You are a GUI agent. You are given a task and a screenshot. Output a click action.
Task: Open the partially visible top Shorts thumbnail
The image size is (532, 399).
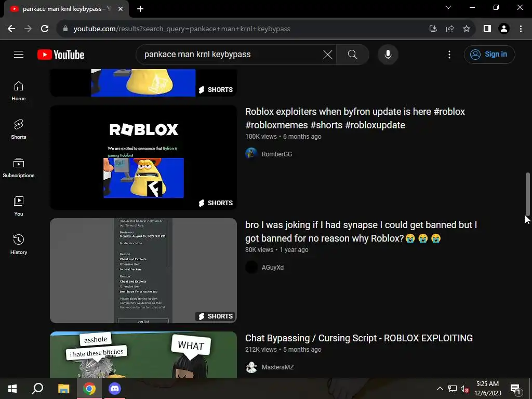pos(143,83)
